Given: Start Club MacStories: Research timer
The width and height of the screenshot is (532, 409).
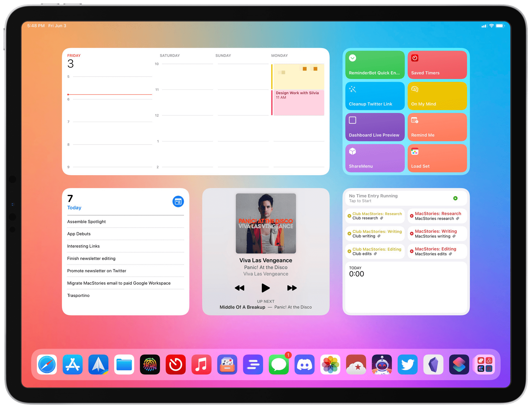Looking at the screenshot, I should point(375,216).
